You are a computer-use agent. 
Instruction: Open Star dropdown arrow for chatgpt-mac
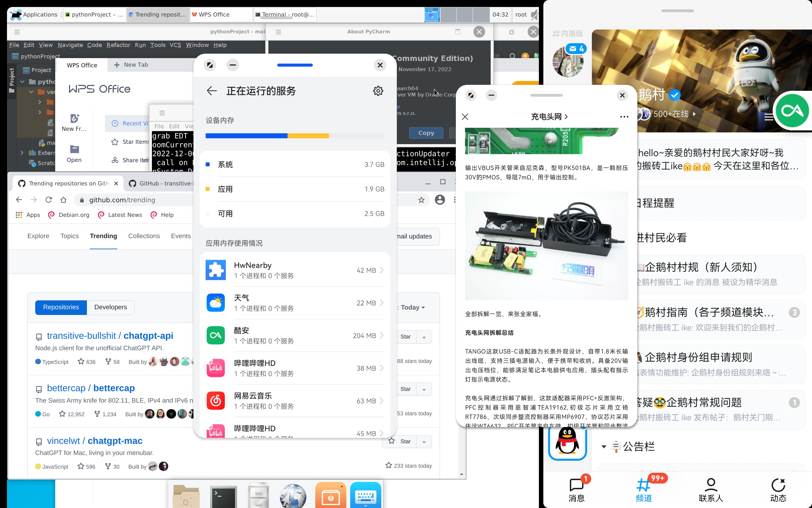click(424, 442)
